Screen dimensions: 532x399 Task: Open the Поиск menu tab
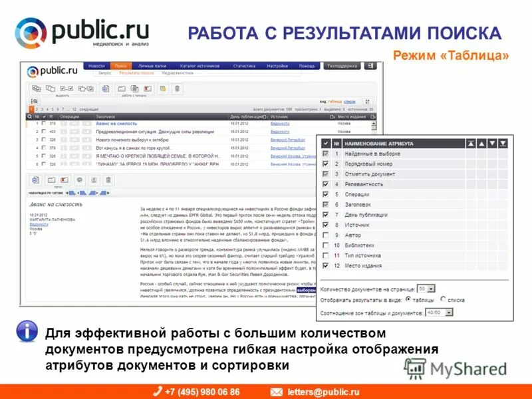tap(120, 66)
